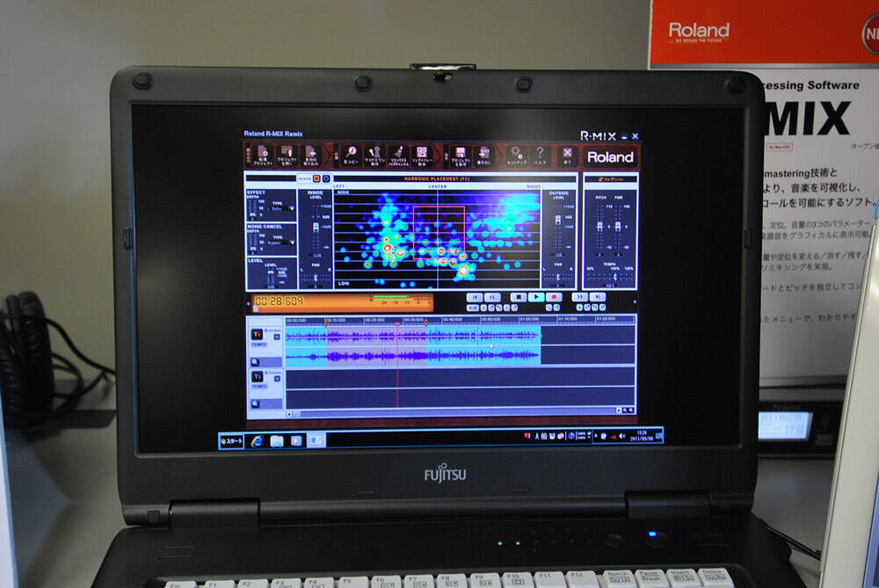Click the Ear Copy tool icon
Screen dimensions: 879x588
point(351,156)
